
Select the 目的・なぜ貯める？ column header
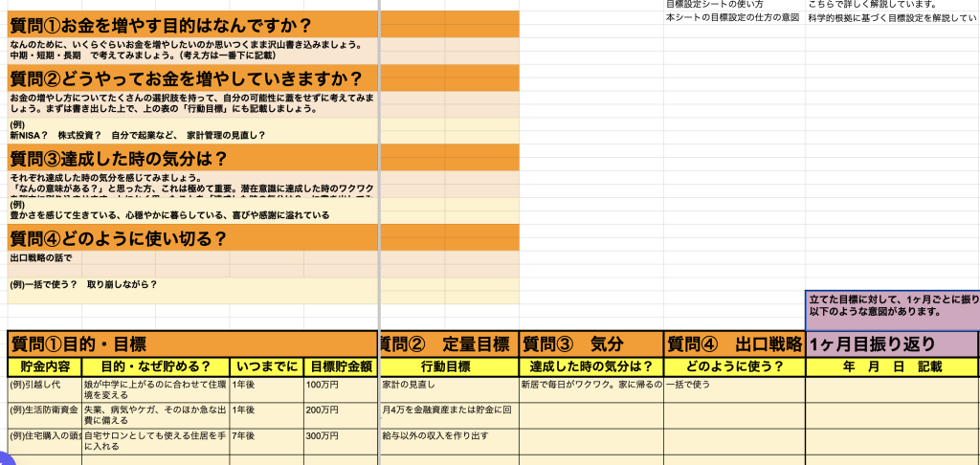(156, 366)
